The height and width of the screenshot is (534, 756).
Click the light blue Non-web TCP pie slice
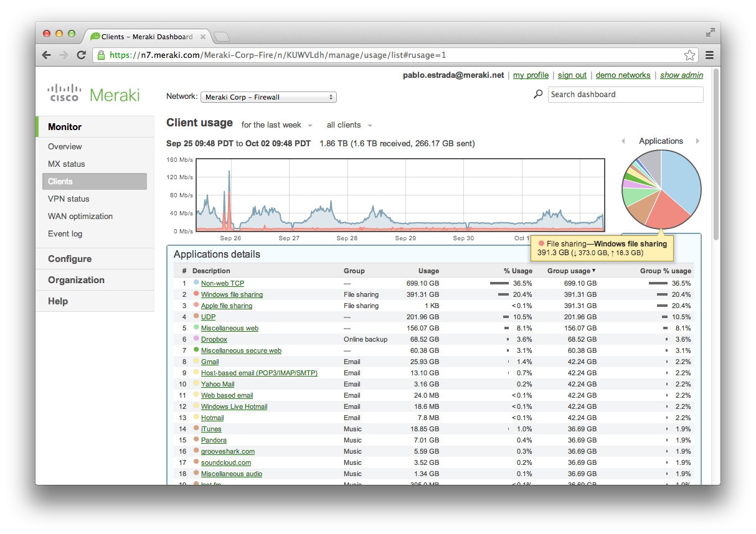[x=682, y=180]
